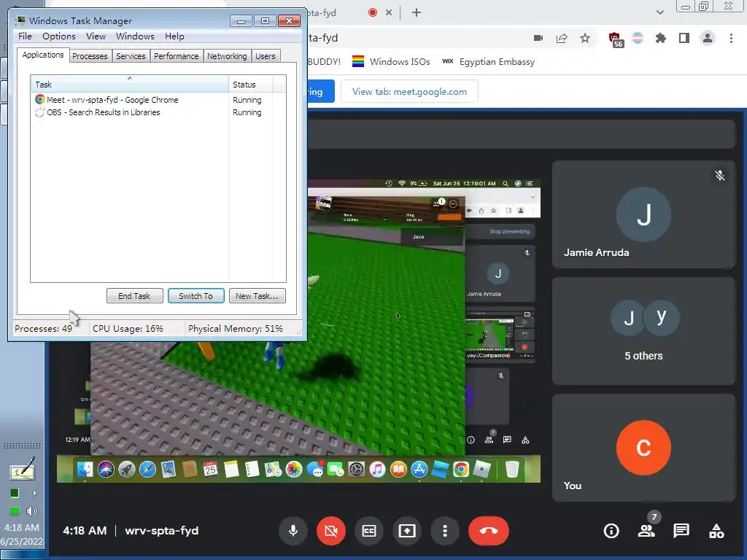Click the New Task... button
The height and width of the screenshot is (560, 747).
(258, 296)
